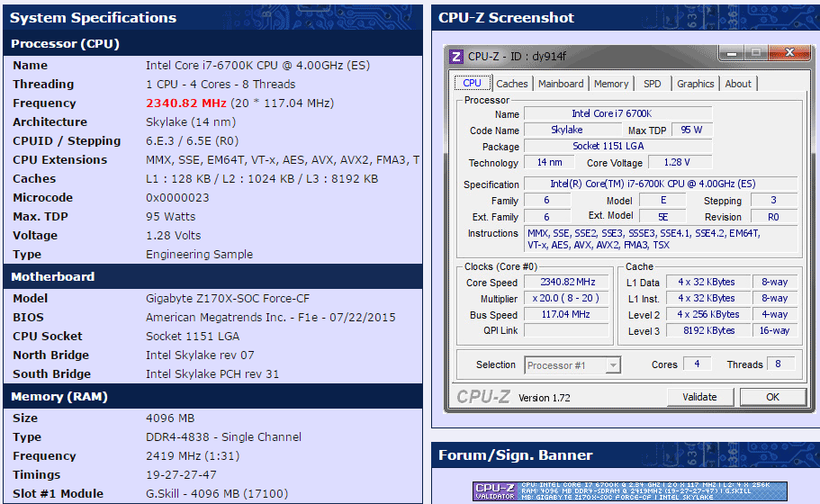Select the processor Name field in CPU-Z
820x504 pixels.
pyautogui.click(x=617, y=114)
